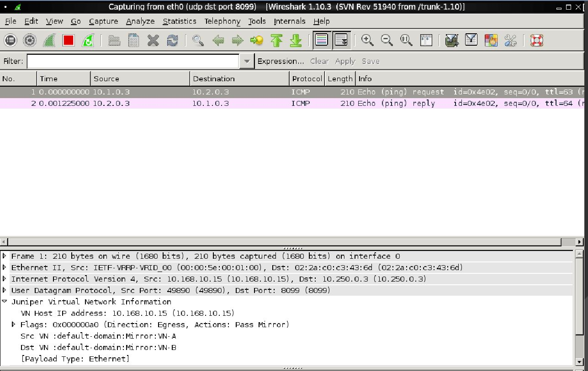The width and height of the screenshot is (588, 371).
Task: Select the Dst VN default-domain:Mirror:VN-B line
Action: click(99, 347)
